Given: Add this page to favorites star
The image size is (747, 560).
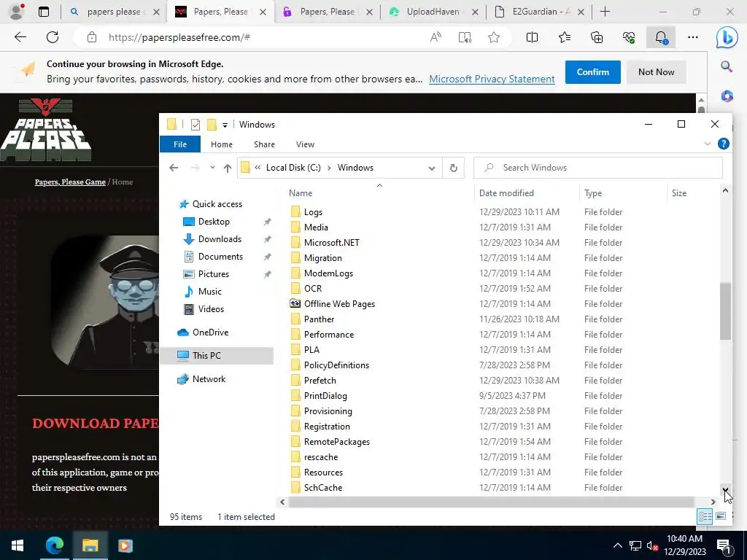Looking at the screenshot, I should tap(494, 37).
